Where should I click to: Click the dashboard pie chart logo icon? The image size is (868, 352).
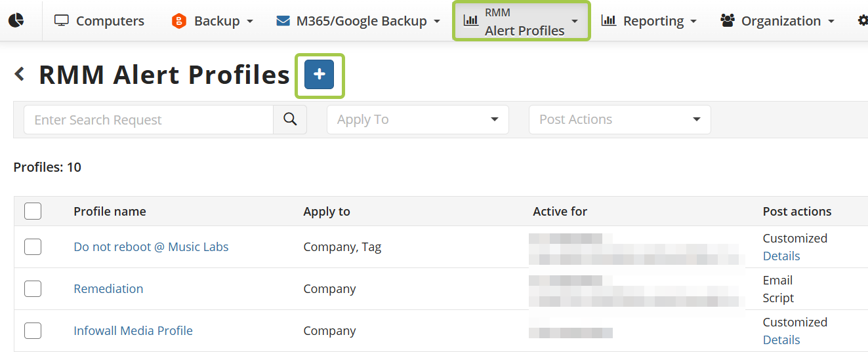tap(16, 21)
